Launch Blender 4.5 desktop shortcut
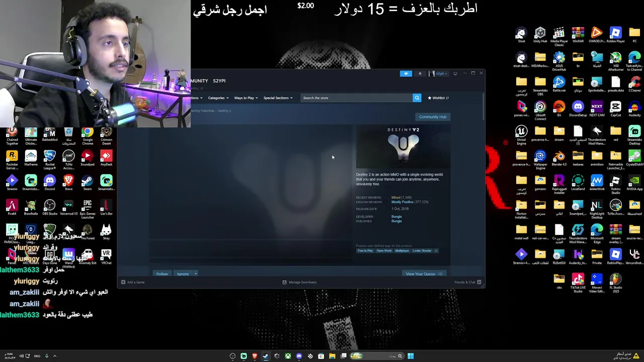Screen dimensions: 644x362 (x=559, y=158)
